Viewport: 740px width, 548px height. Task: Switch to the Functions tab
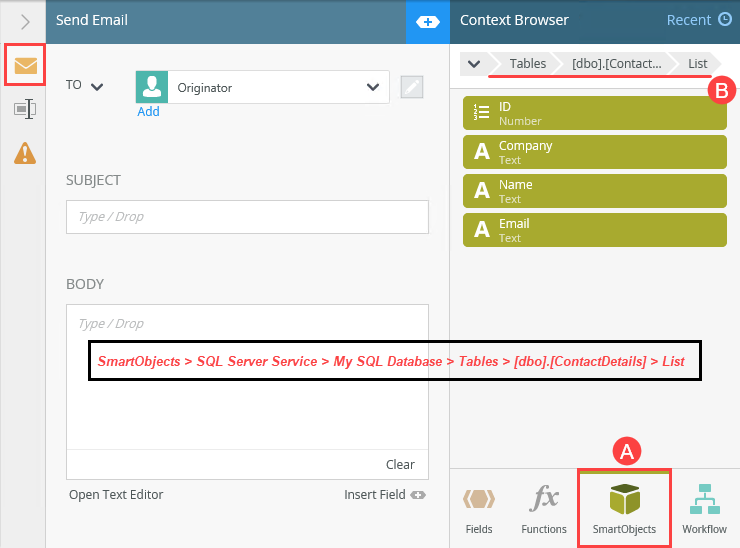point(544,509)
